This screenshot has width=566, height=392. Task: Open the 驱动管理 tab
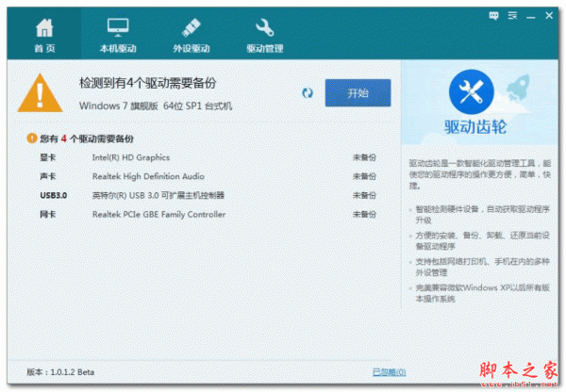click(x=264, y=34)
